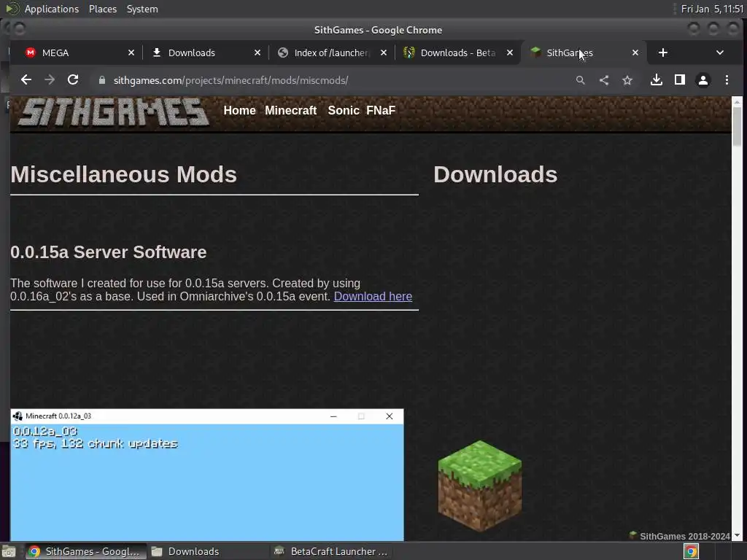Click the Minecraft 0.0.12a_03 window icon
The image size is (747, 560).
(18, 416)
